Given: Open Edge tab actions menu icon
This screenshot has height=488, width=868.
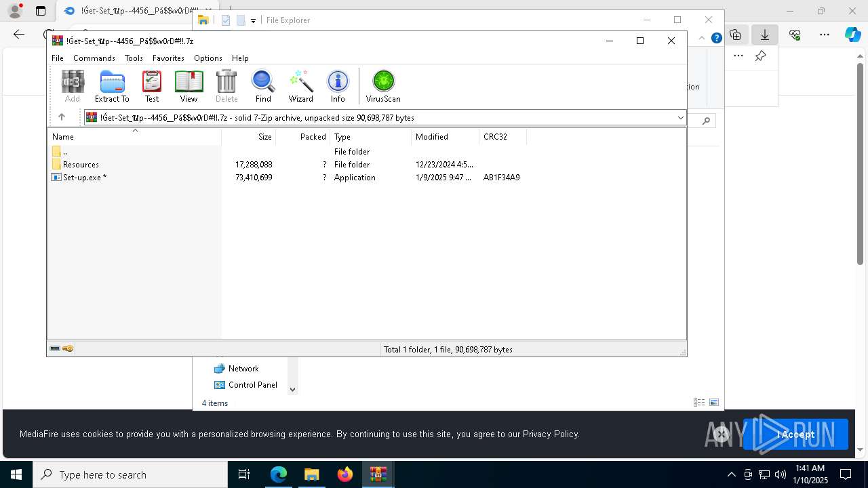Looking at the screenshot, I should point(41,11).
